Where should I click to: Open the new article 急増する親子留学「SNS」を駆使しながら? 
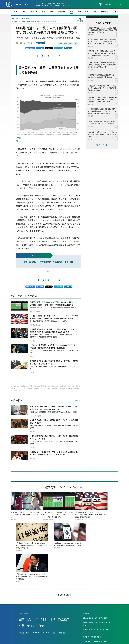click(x=54, y=408)
